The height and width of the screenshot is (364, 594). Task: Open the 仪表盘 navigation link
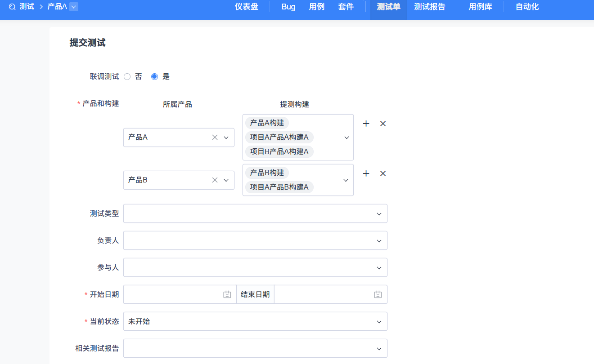pos(247,7)
